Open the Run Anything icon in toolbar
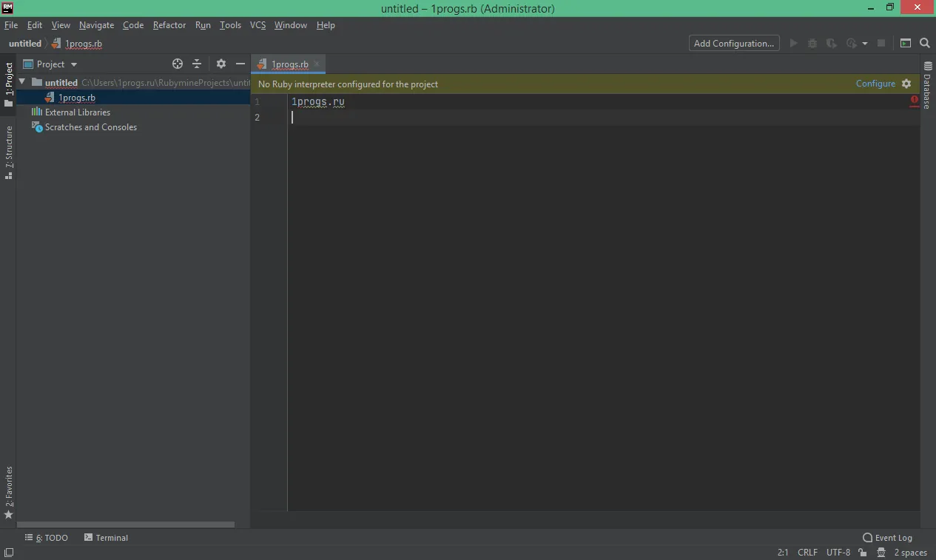This screenshot has width=936, height=560. point(906,44)
